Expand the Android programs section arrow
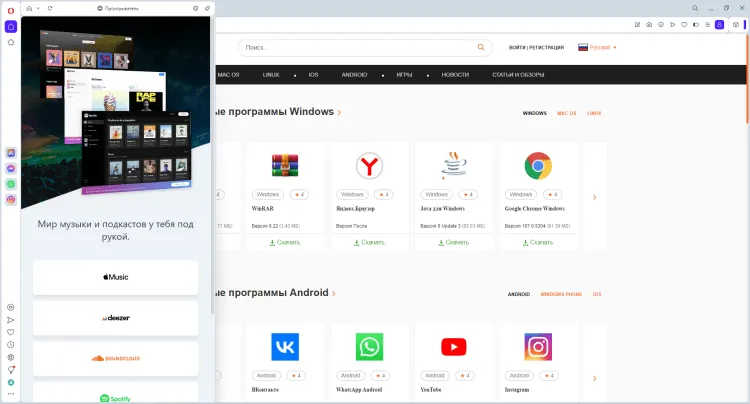The height and width of the screenshot is (404, 750). 334,294
